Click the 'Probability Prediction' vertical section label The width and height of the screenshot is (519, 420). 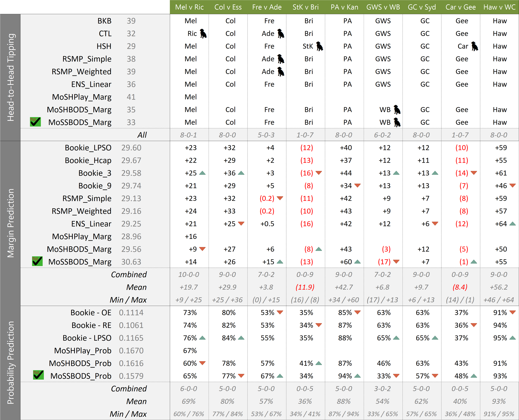click(10, 363)
